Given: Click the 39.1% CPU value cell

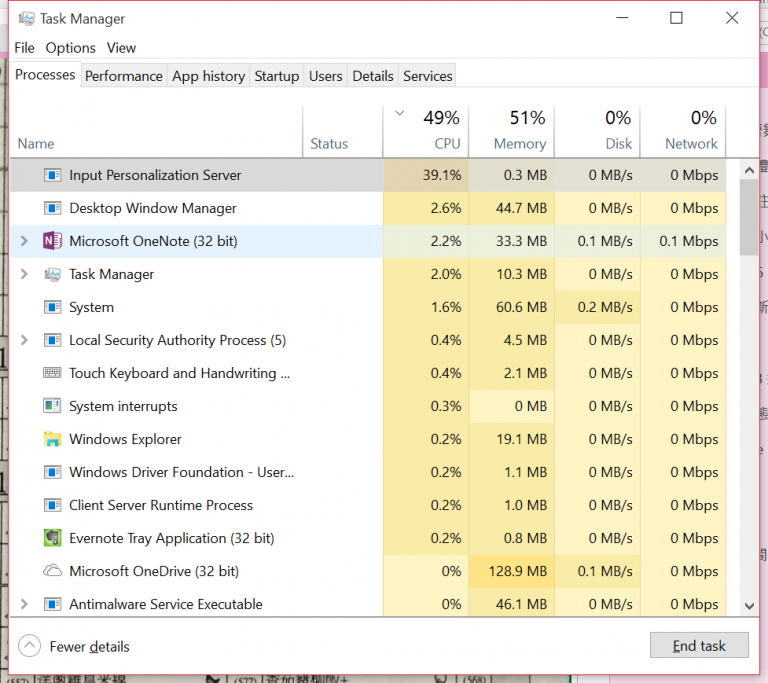Looking at the screenshot, I should click(x=426, y=175).
